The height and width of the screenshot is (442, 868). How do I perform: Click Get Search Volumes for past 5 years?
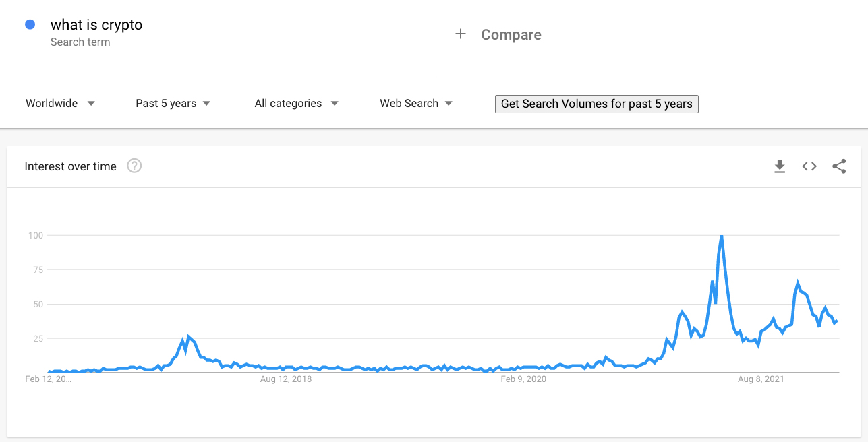point(597,104)
